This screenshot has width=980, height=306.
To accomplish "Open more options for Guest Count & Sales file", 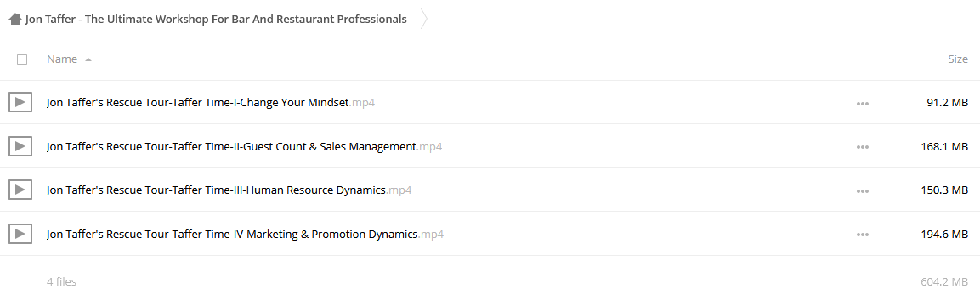I will [863, 147].
